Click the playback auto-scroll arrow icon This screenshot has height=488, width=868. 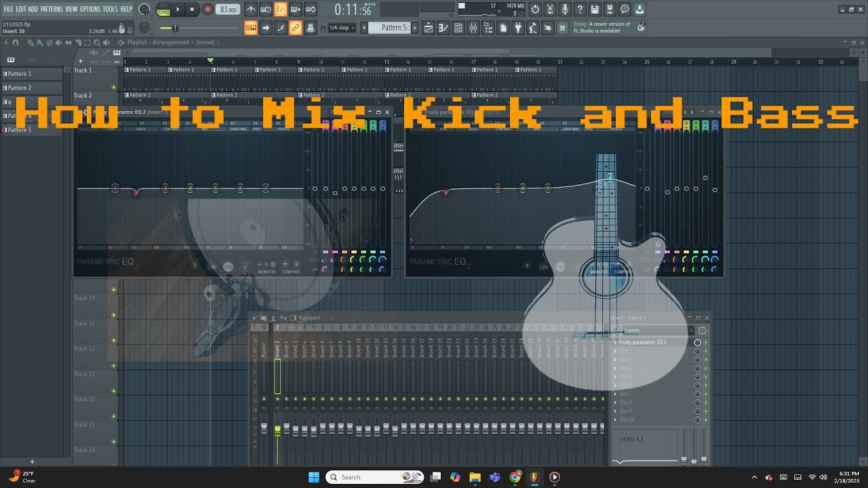[x=266, y=28]
